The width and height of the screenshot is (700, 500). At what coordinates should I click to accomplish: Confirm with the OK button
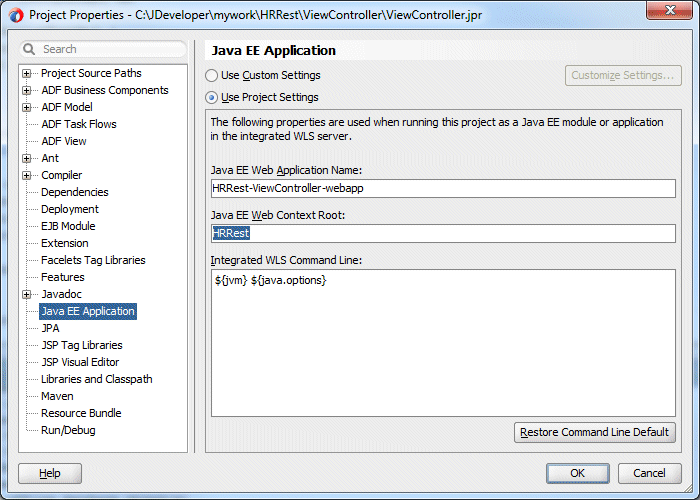578,473
